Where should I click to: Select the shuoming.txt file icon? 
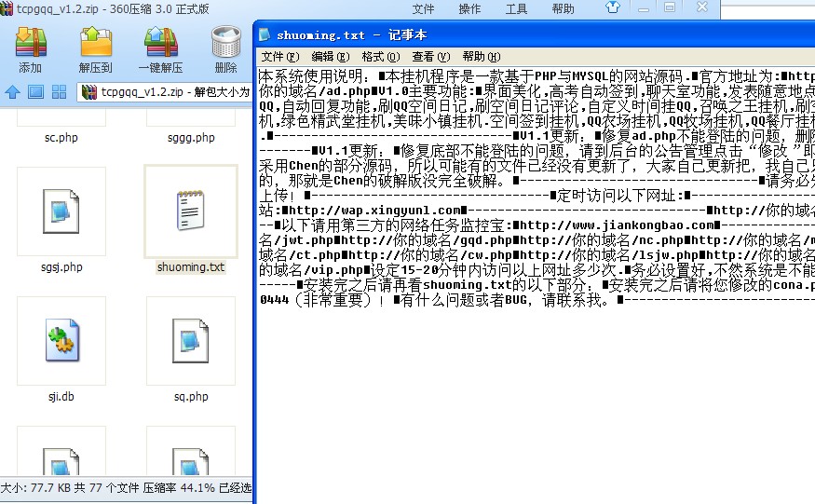[191, 211]
